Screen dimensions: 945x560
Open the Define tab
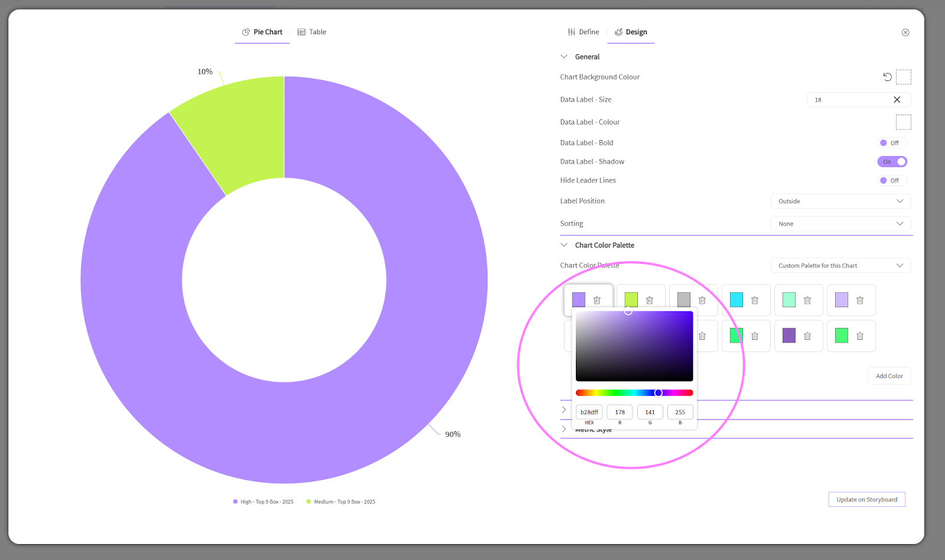coord(584,32)
